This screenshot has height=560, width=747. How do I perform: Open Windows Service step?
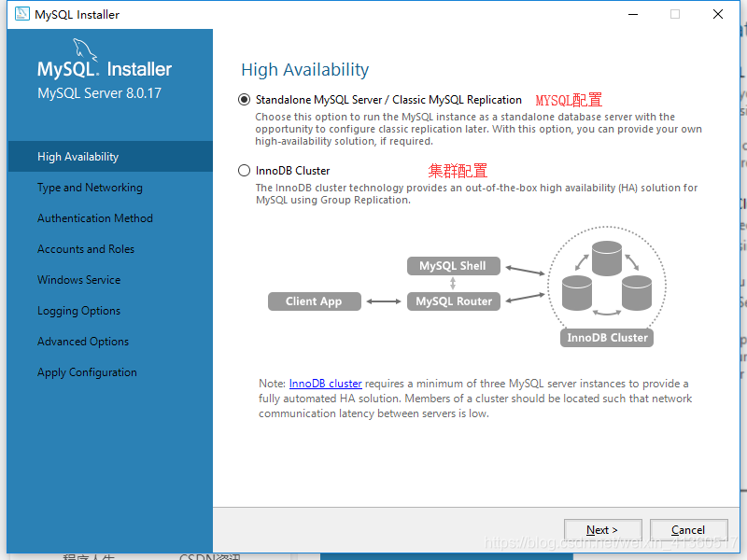click(x=78, y=279)
